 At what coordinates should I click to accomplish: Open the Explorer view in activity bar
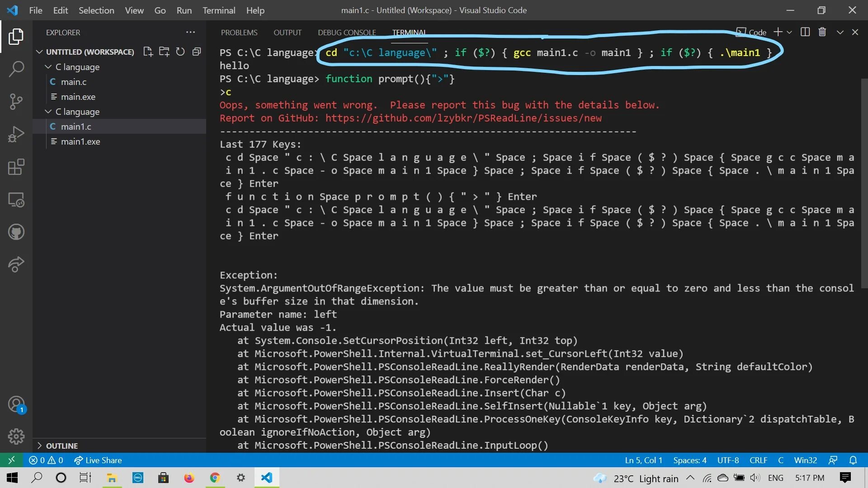pyautogui.click(x=16, y=37)
